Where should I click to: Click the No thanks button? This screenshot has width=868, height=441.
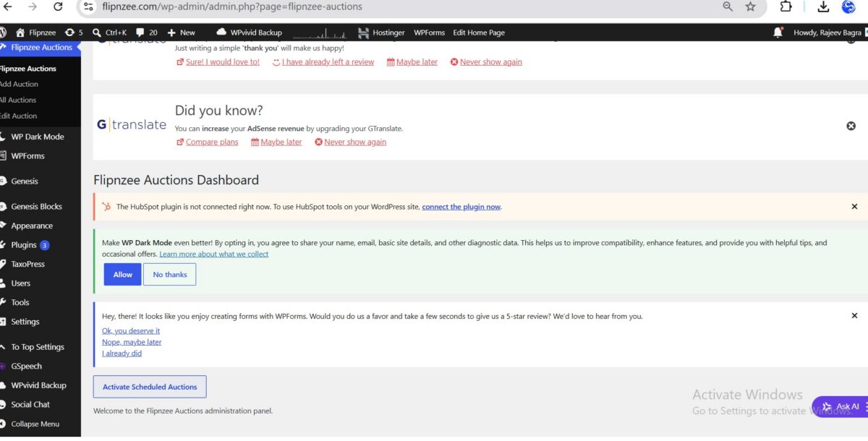pyautogui.click(x=170, y=275)
